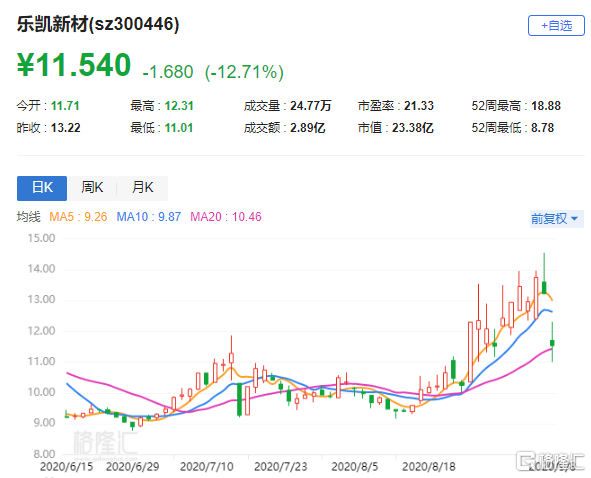
Task: Click the 市值 value 23.38亿
Action: 413,128
